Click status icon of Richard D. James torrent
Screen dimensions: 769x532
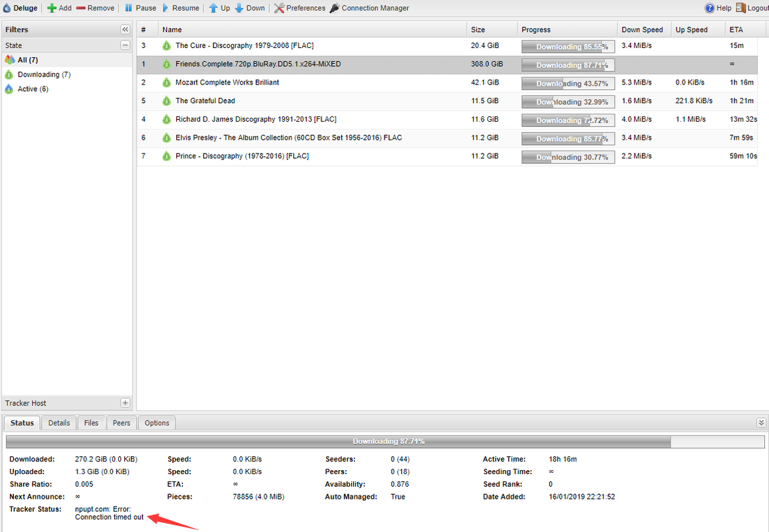167,119
